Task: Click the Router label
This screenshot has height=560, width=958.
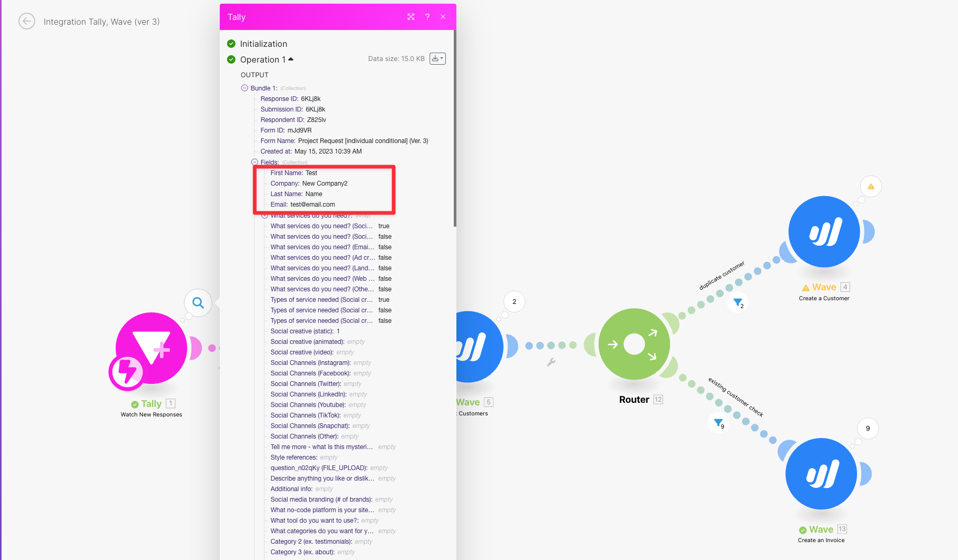Action: pyautogui.click(x=634, y=400)
